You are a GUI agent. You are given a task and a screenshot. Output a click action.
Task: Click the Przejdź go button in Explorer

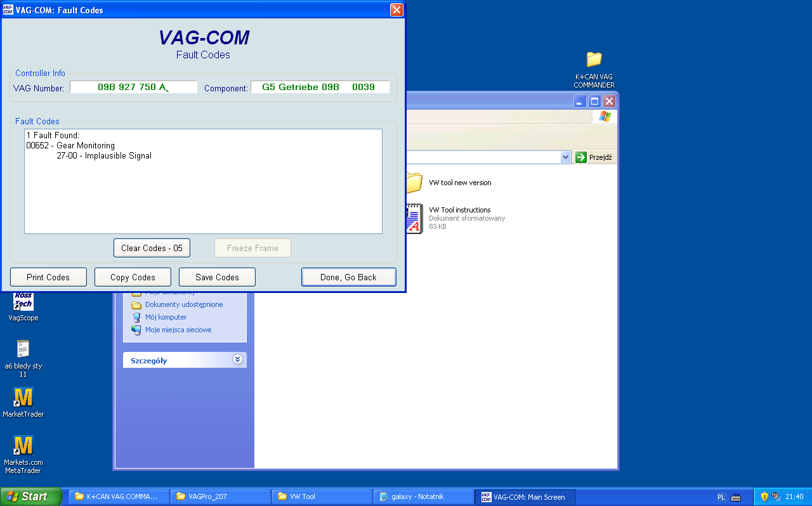point(594,157)
